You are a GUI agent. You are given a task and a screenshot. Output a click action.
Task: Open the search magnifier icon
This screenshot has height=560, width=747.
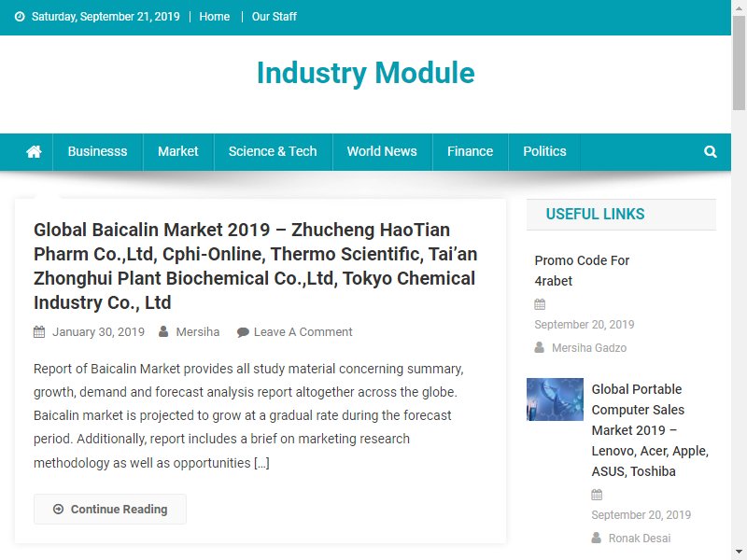point(711,151)
